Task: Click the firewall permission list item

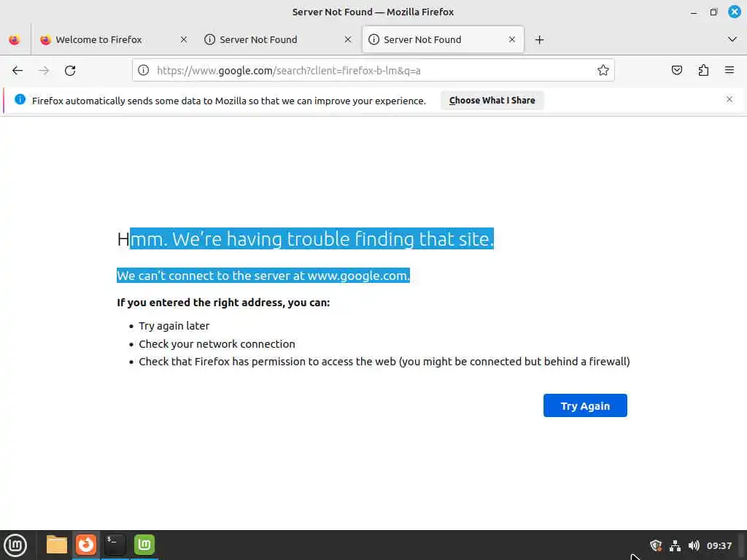Action: pos(384,362)
